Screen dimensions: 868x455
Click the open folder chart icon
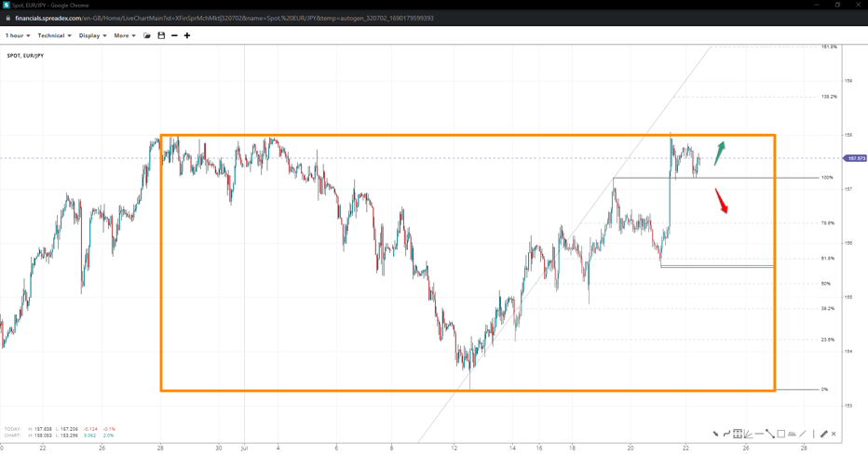pyautogui.click(x=147, y=35)
